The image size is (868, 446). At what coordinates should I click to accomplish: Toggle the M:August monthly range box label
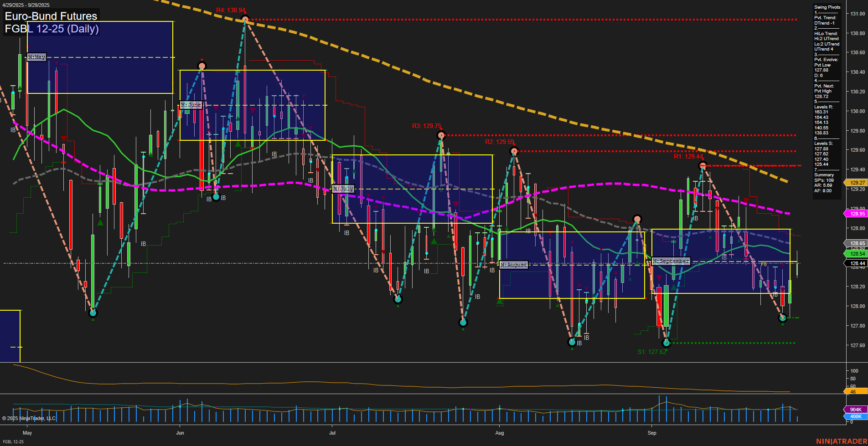point(513,264)
